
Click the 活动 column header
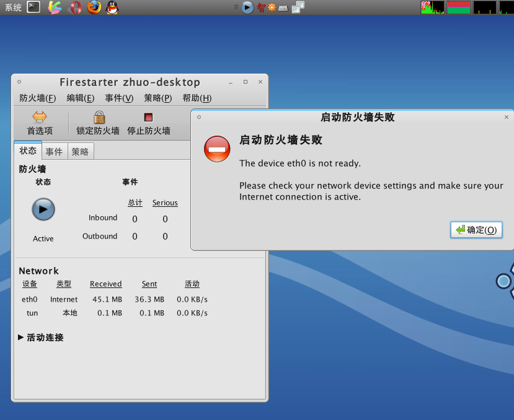[x=192, y=284]
